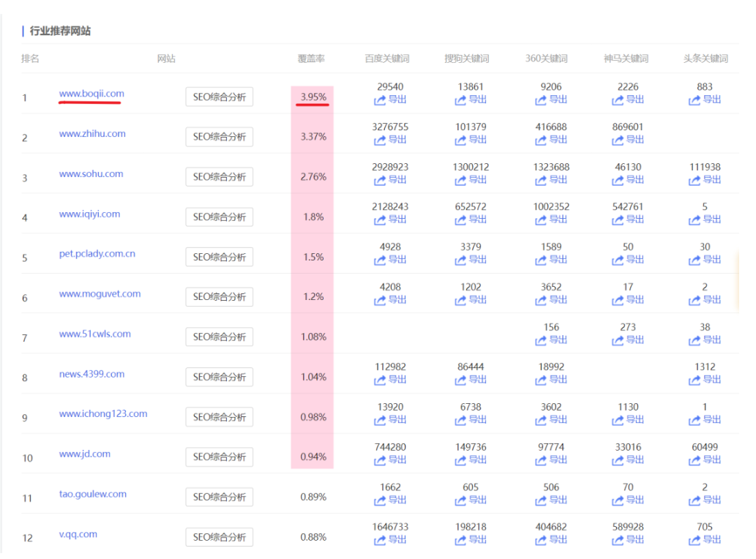The width and height of the screenshot is (756, 559).
Task: Click SEO综合分析 button for boqii.com
Action: point(220,97)
